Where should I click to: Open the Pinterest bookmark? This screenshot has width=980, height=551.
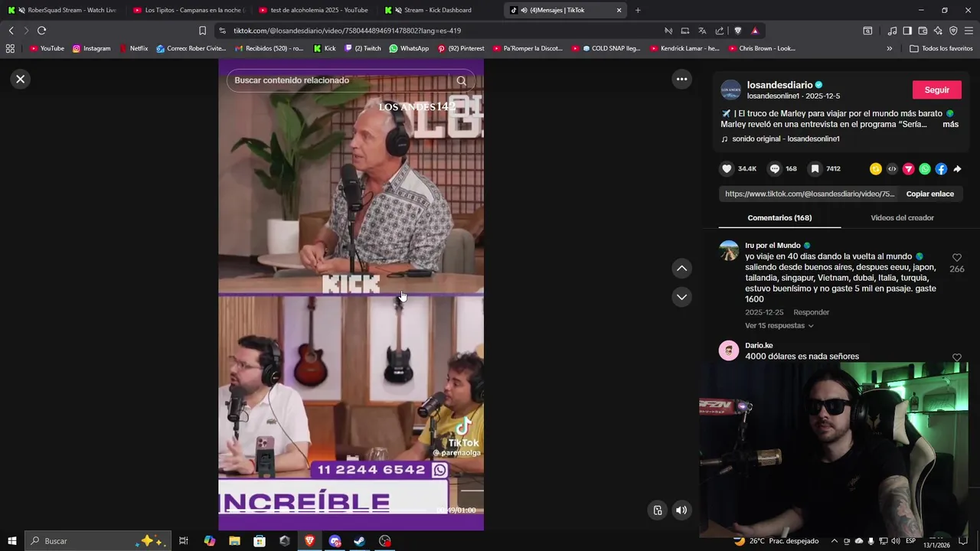pos(461,48)
